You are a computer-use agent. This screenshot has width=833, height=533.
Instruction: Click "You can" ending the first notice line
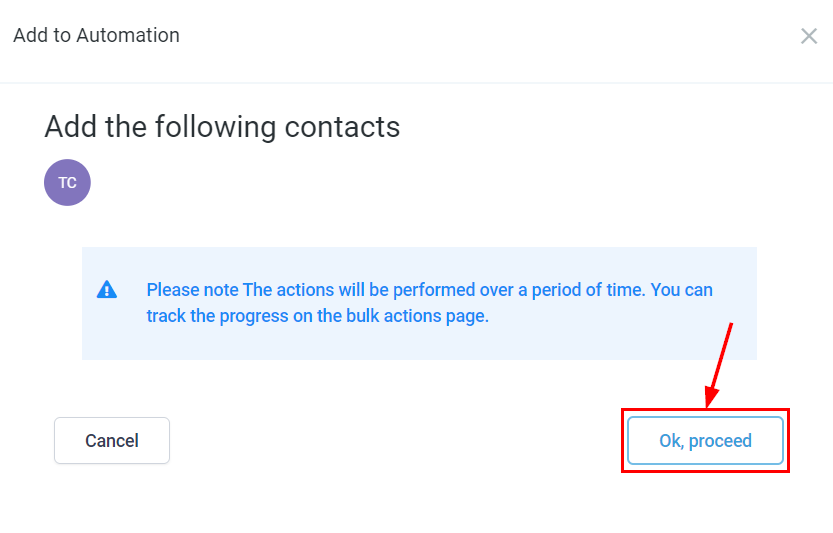click(682, 290)
